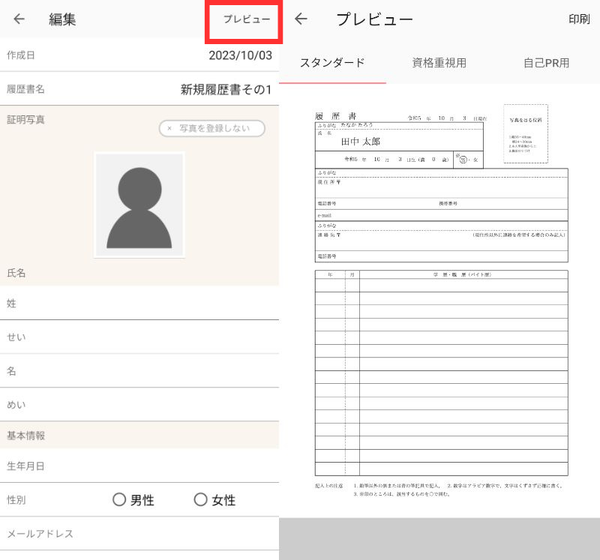Tap the placeholder ID photo thumbnail
Screen dimensions: 600x560
(x=139, y=205)
